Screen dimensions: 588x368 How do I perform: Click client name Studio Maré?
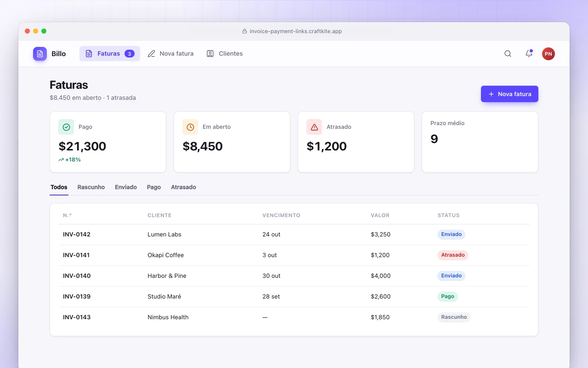click(x=164, y=297)
